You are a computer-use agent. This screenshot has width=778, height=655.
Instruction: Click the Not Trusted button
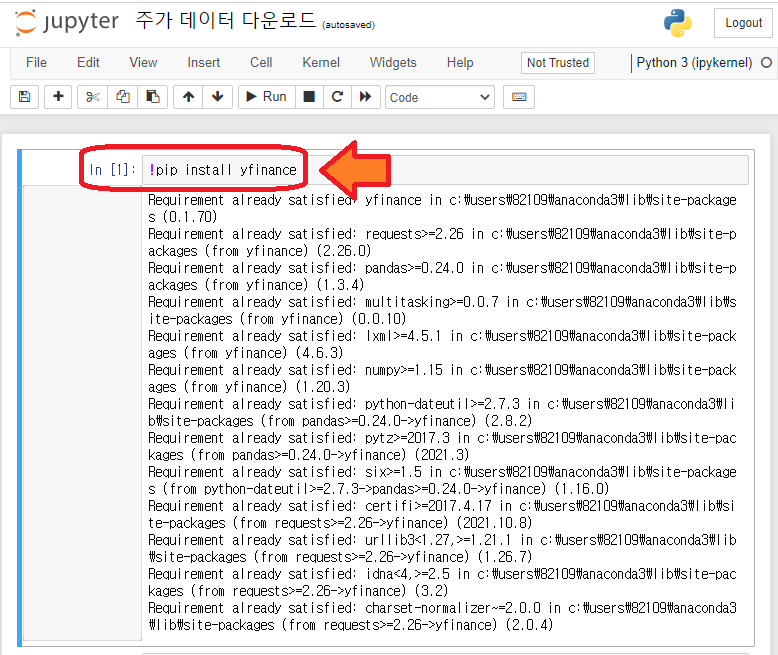558,63
